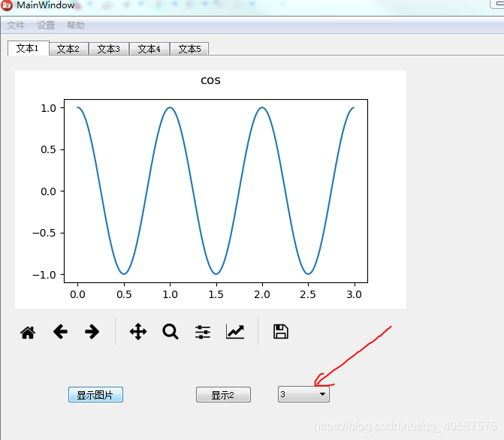Click the y-axis label −1.0
The width and height of the screenshot is (504, 440).
click(44, 275)
